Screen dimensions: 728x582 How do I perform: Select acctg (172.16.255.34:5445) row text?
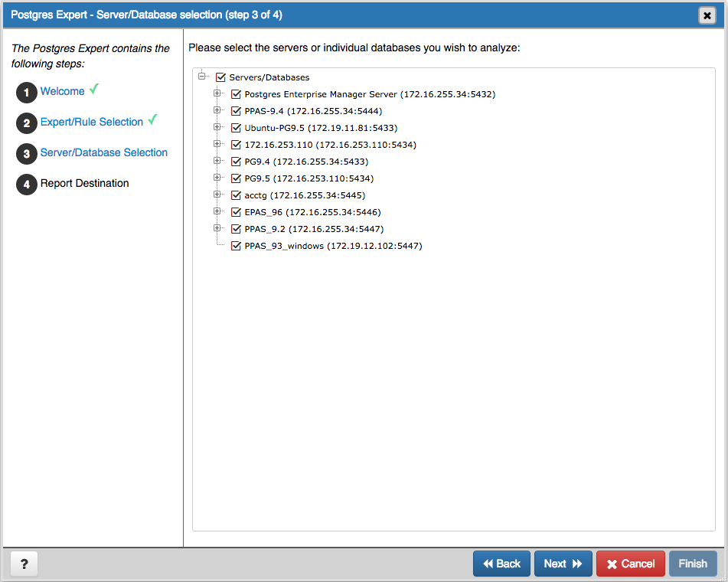[x=305, y=195]
